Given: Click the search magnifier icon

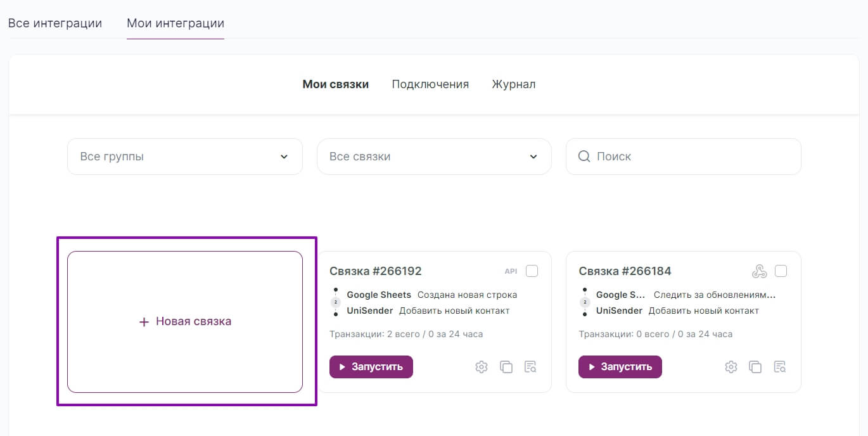Looking at the screenshot, I should (584, 157).
